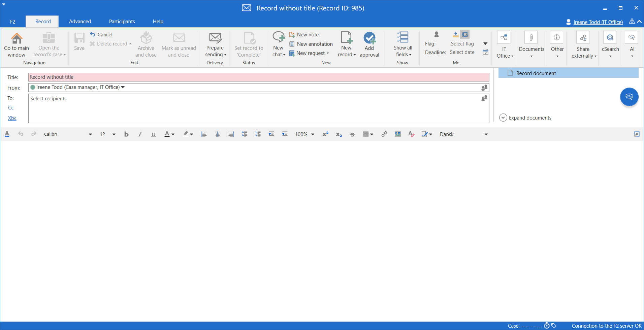The height and width of the screenshot is (330, 644).
Task: Toggle italic formatting
Action: [139, 134]
